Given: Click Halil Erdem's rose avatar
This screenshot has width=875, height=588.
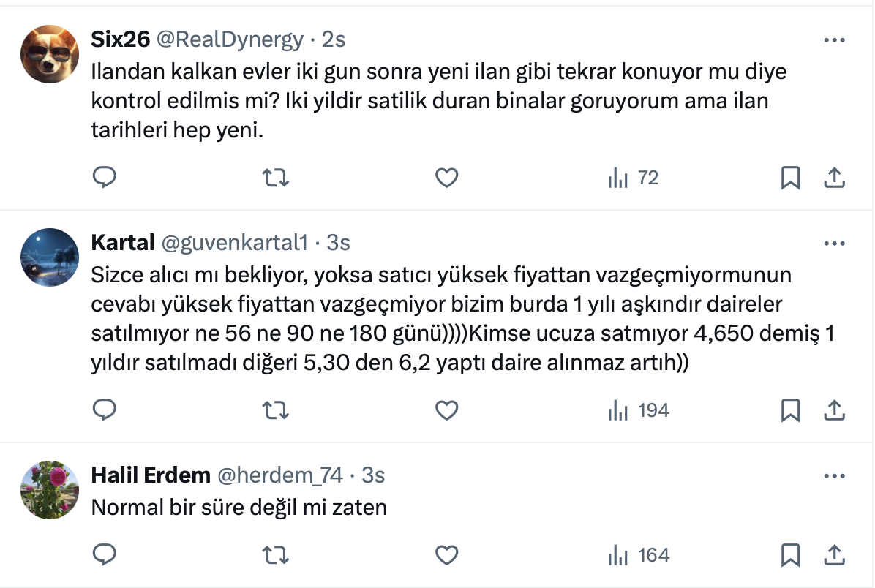Looking at the screenshot, I should (50, 490).
